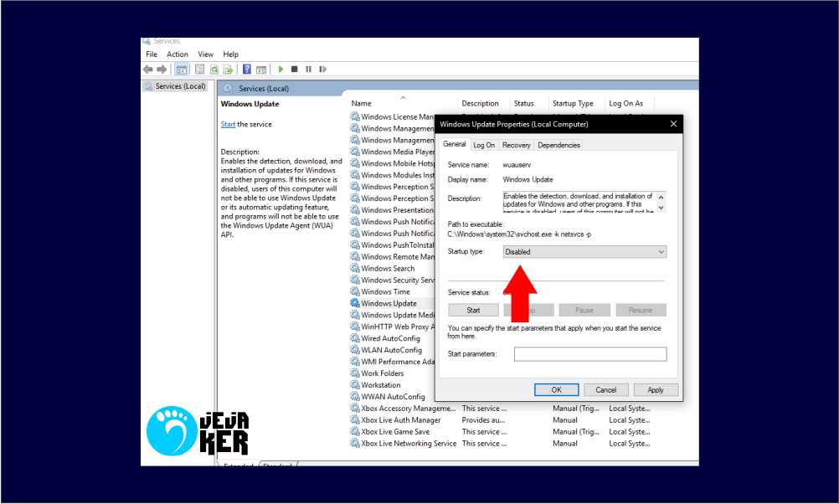
Task: Switch to the General tab in Properties
Action: 455,145
